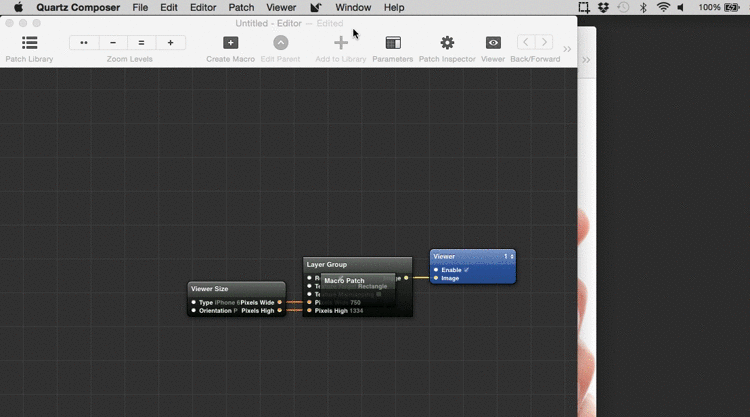
Task: Click the Viewer patch Enable input port
Action: pyautogui.click(x=436, y=270)
